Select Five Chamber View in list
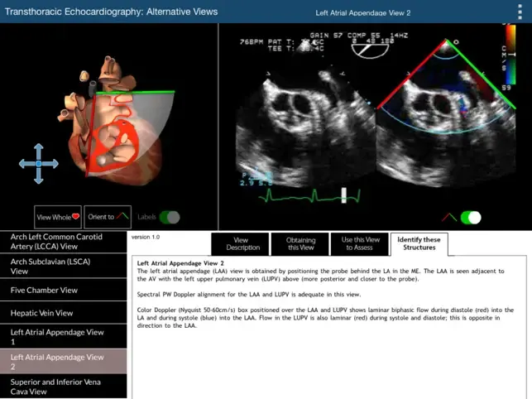Image resolution: width=532 pixels, height=399 pixels. tap(64, 290)
